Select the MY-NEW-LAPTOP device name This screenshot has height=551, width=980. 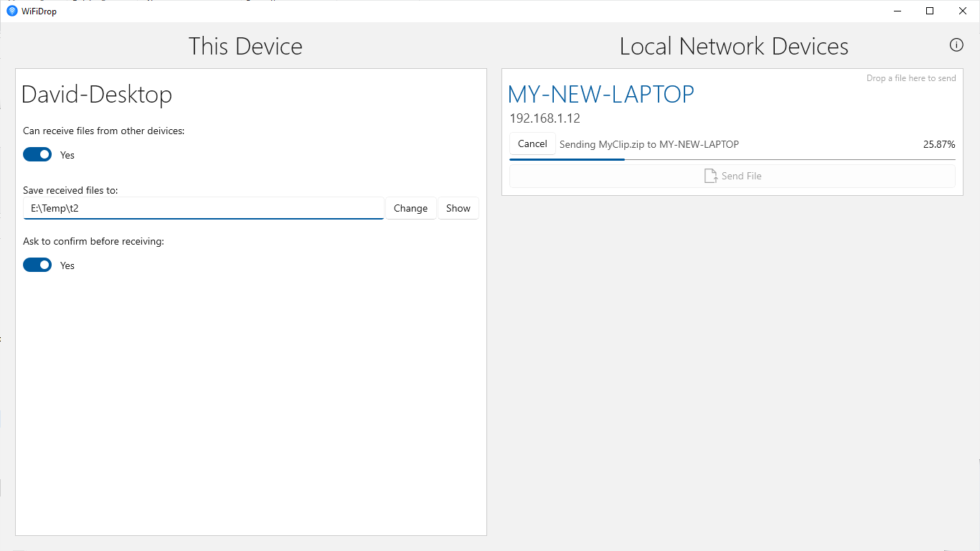pyautogui.click(x=600, y=95)
